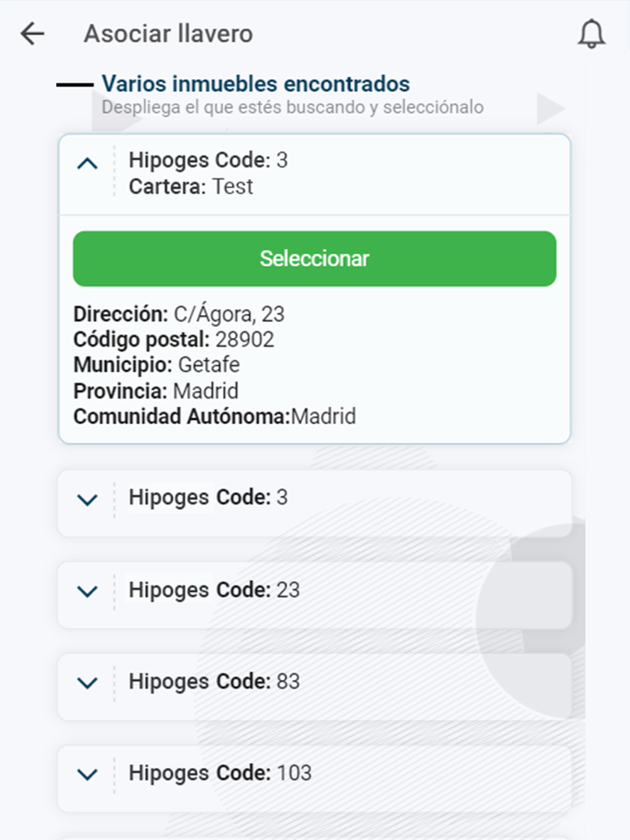Click the Asociar llavero page title
Screen dimensions: 630x840
click(168, 34)
